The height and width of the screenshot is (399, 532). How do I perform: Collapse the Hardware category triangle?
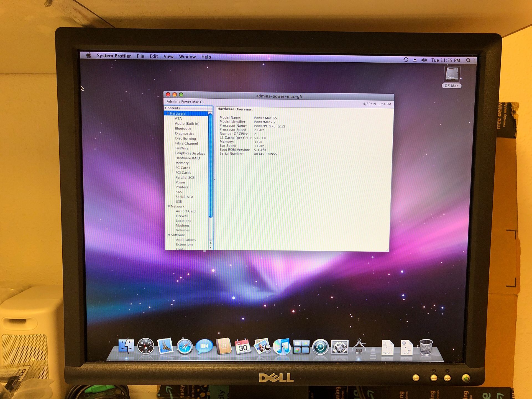pos(167,113)
